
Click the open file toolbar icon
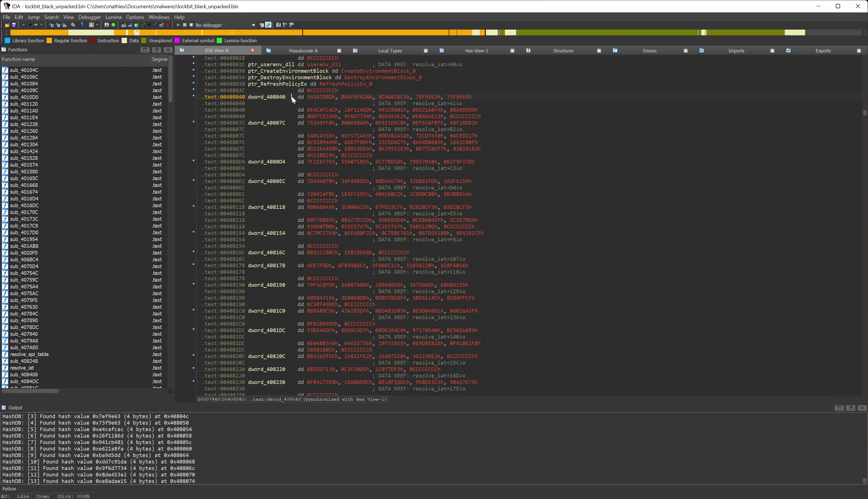click(x=7, y=25)
